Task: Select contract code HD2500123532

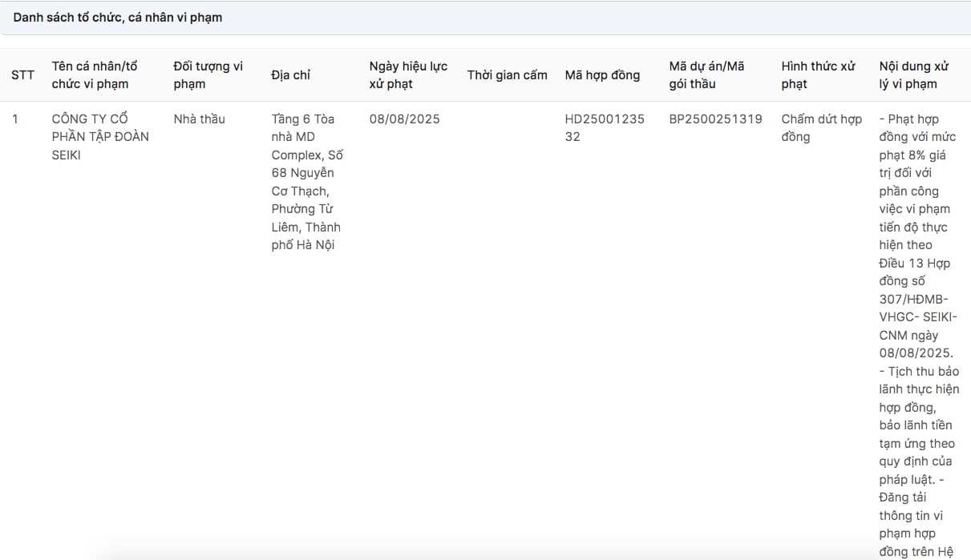Action: 604,128
